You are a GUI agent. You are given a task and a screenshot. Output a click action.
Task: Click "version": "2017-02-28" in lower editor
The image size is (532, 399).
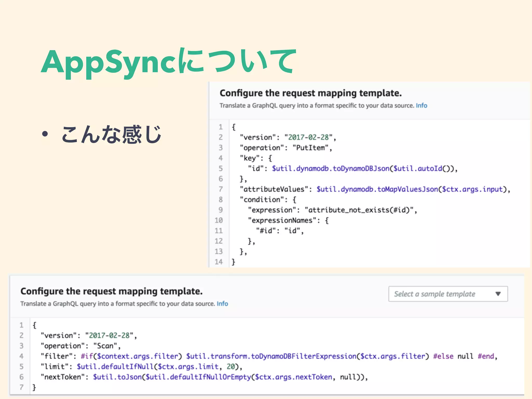[89, 336]
